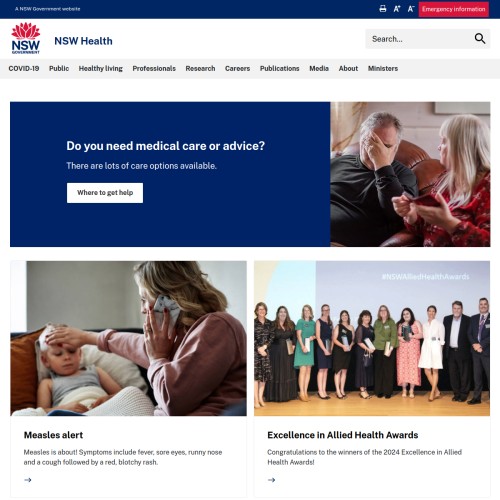Click the Measles alert mother and child photo
500x500 pixels.
click(129, 338)
